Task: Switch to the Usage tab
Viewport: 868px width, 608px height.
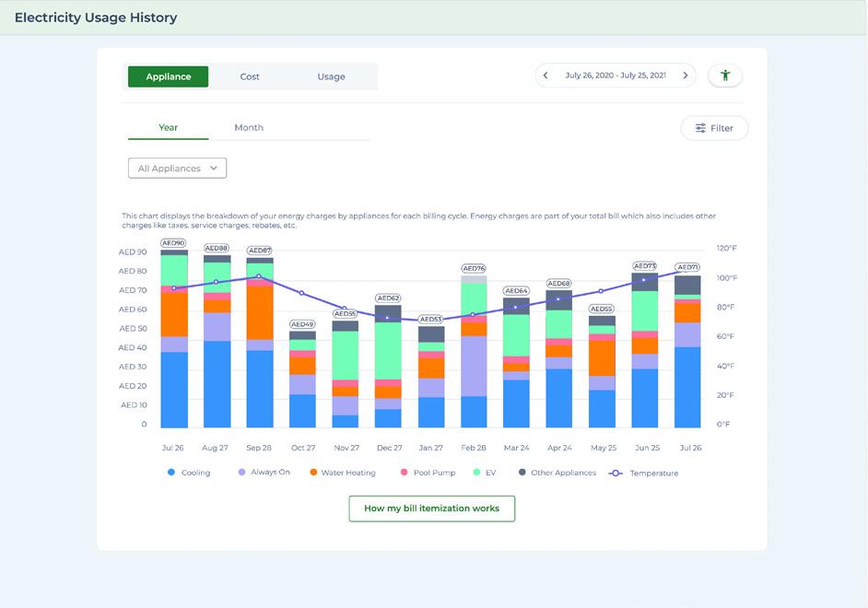Action: [331, 76]
